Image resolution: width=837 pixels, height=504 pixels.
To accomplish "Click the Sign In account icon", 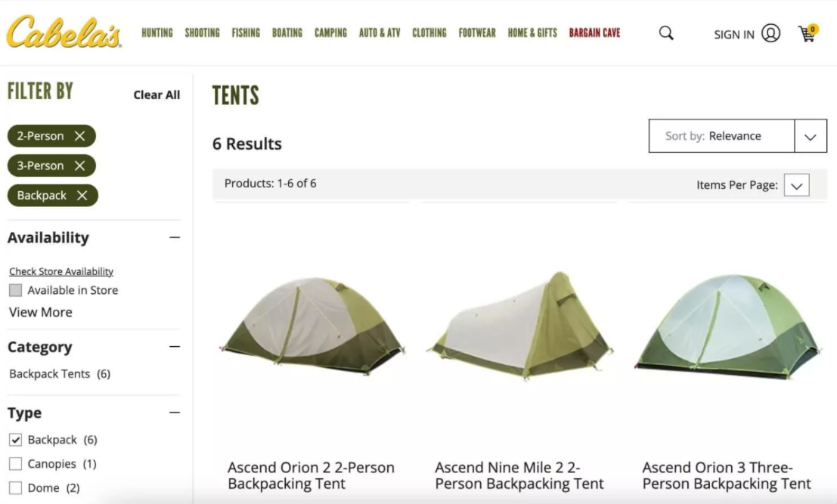I will [770, 33].
